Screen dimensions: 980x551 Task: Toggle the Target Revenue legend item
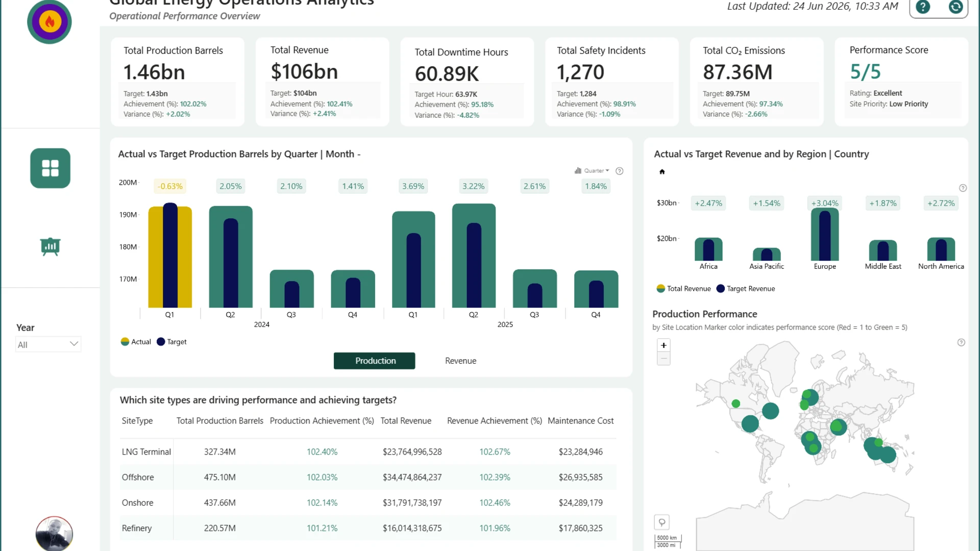click(x=746, y=289)
